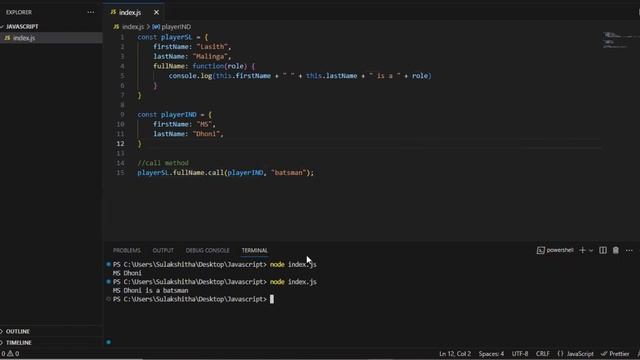The image size is (640, 360).
Task: Change indentation via Spaces: 4
Action: [x=491, y=354]
